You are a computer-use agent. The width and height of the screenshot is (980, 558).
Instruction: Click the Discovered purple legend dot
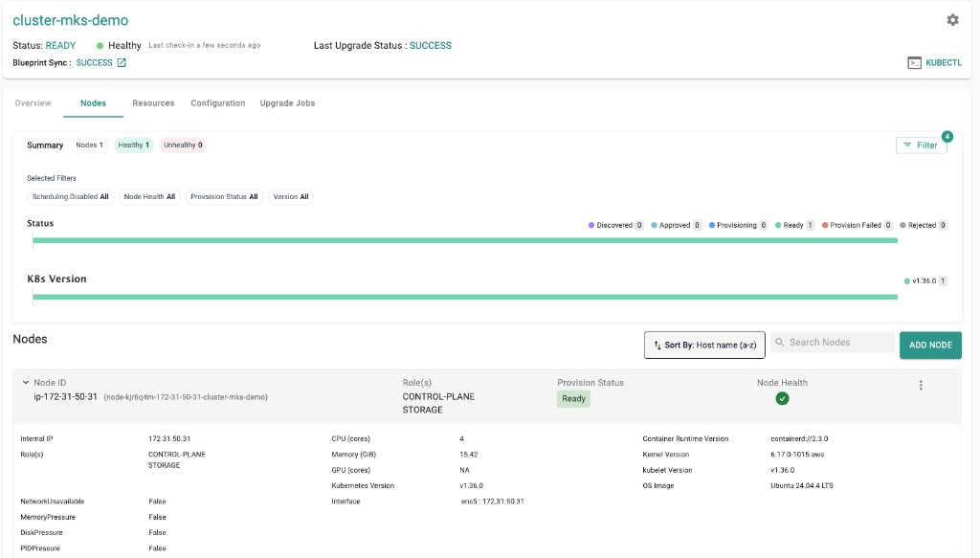[x=591, y=225]
